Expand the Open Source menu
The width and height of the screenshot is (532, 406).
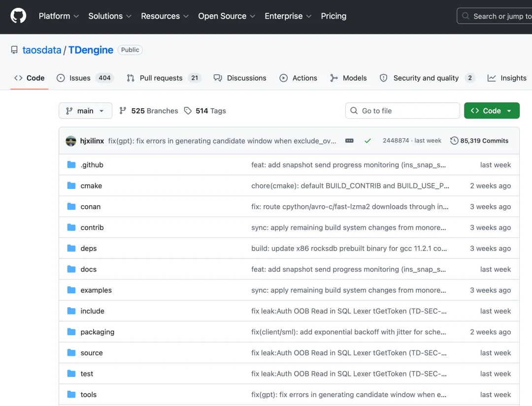pos(226,16)
